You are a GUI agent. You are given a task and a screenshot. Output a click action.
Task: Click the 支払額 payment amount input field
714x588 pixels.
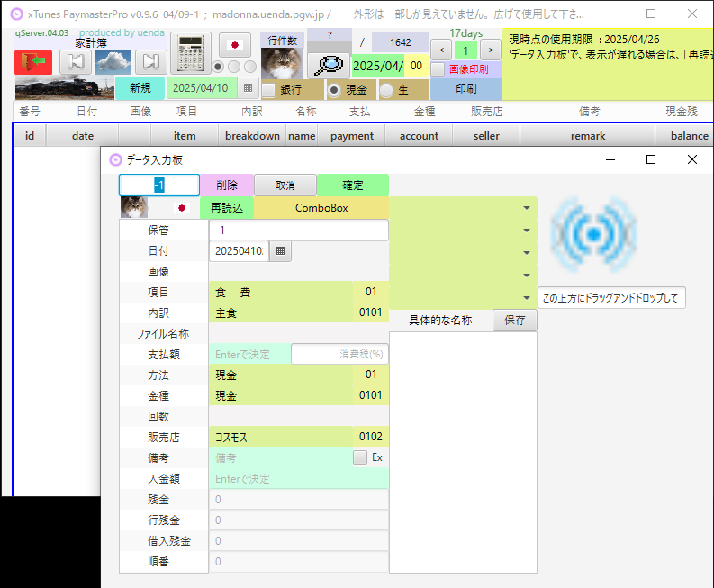[x=249, y=354]
